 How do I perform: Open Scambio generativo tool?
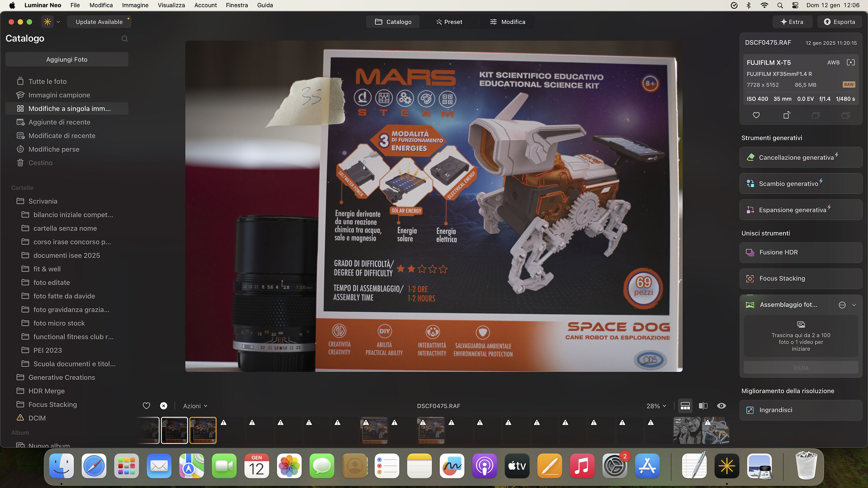point(801,184)
